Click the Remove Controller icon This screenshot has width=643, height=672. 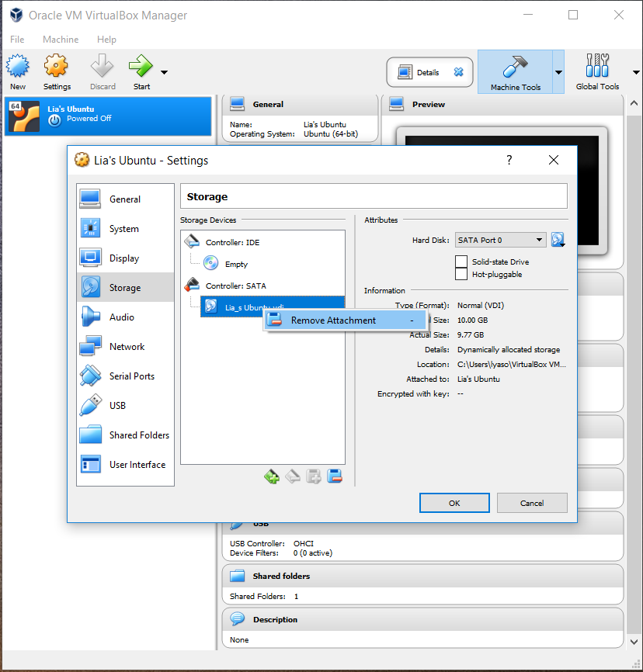click(293, 476)
